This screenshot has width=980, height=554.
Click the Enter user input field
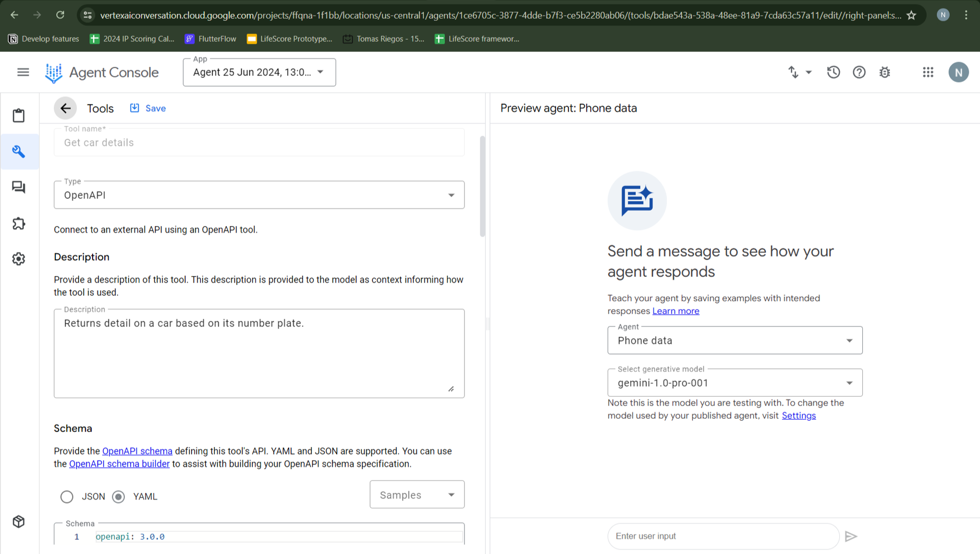point(723,536)
